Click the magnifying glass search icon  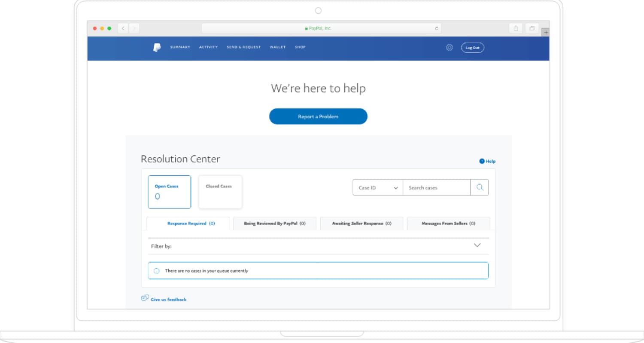click(480, 187)
